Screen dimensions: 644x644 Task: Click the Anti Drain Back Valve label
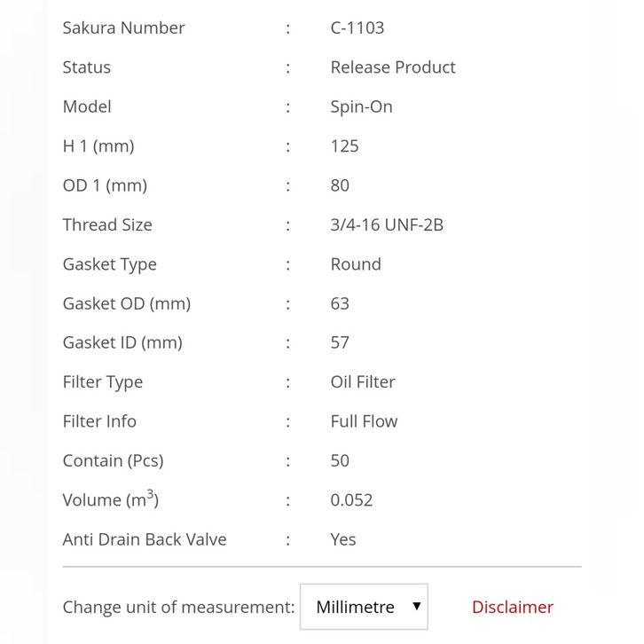[145, 539]
